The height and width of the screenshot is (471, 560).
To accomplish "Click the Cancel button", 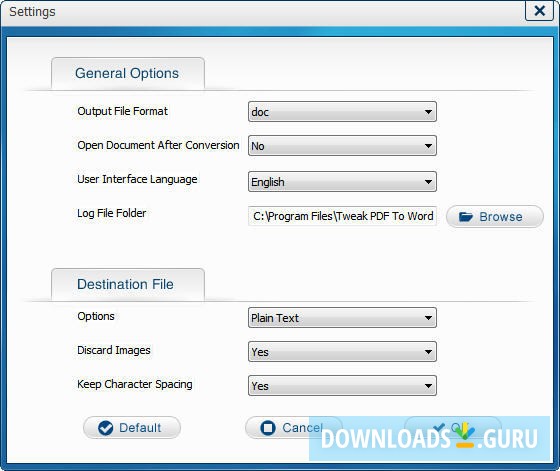I will (x=294, y=427).
